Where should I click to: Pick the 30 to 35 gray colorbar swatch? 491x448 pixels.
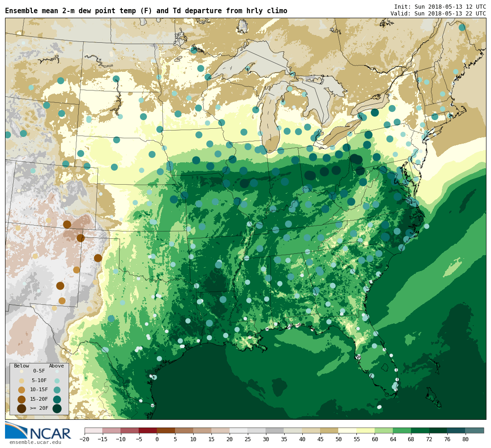pyautogui.click(x=275, y=430)
